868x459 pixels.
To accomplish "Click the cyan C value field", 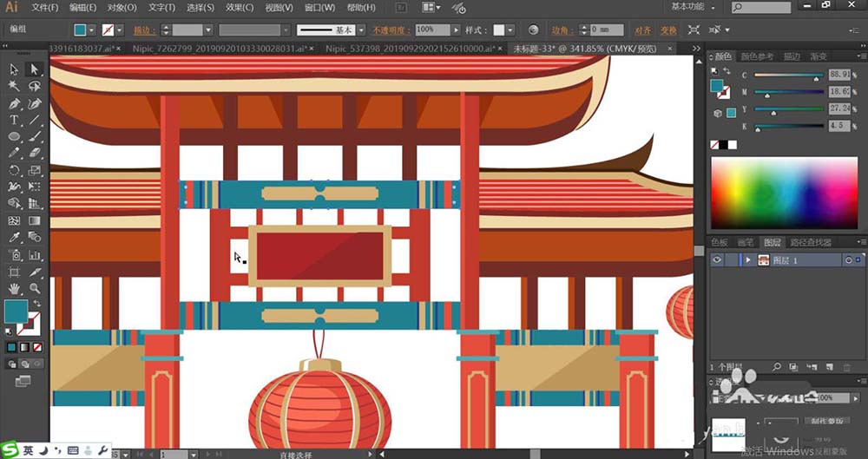I will [x=838, y=75].
